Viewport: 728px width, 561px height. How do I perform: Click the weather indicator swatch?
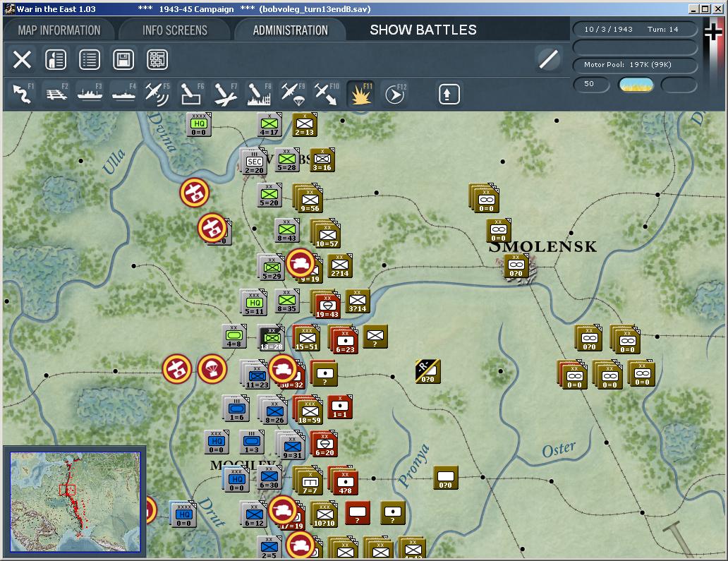point(636,85)
